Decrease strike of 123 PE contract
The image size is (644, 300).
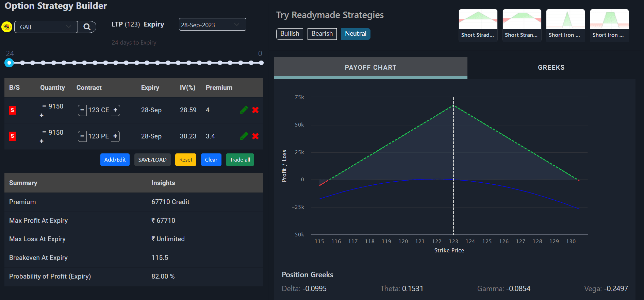pos(82,136)
